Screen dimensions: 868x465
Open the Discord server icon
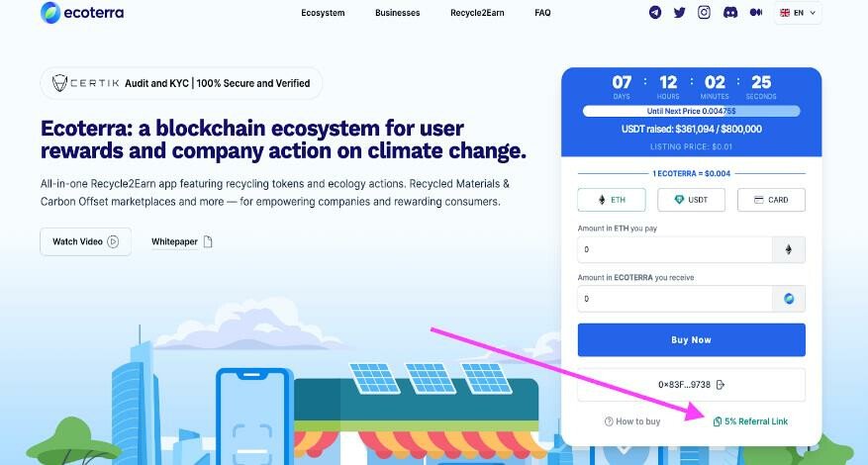pyautogui.click(x=729, y=13)
